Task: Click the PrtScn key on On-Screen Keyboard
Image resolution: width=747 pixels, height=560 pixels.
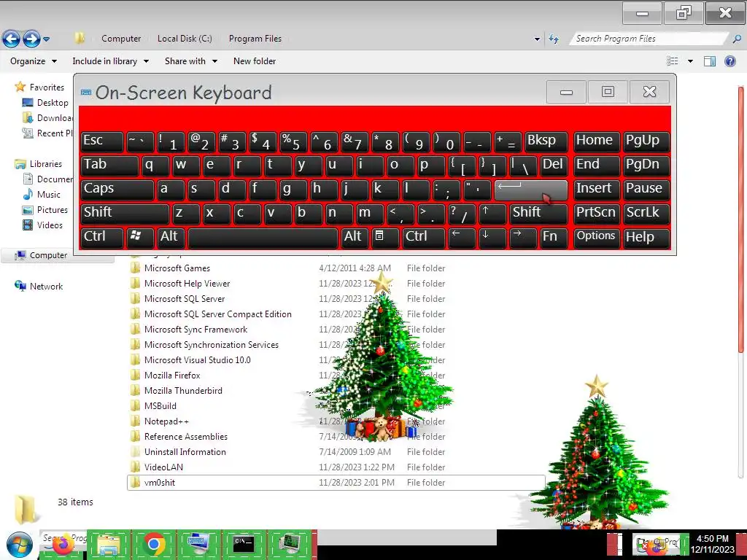Action: [597, 214]
